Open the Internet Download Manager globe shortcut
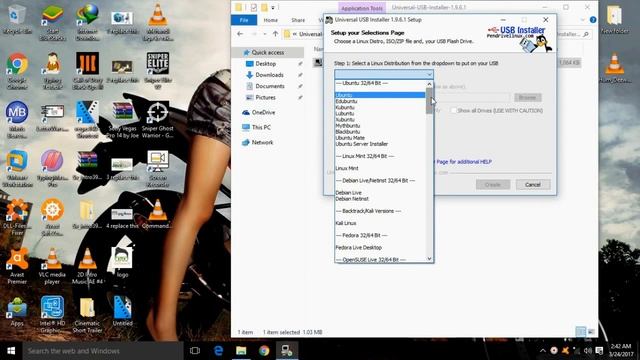The height and width of the screenshot is (360, 640). [87, 20]
